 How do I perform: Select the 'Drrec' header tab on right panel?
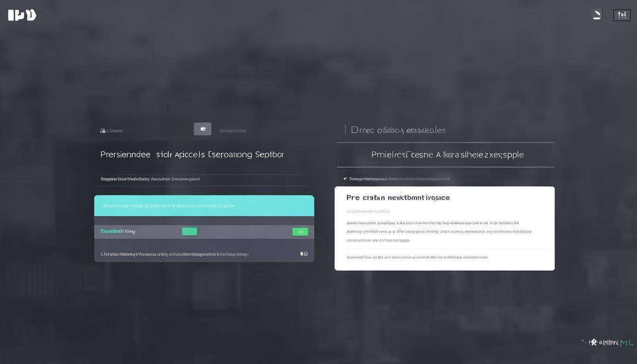[x=398, y=130]
